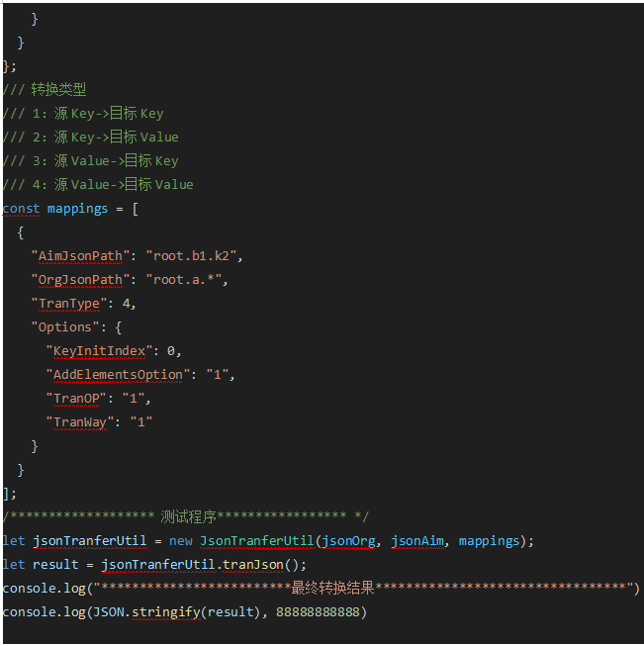The width and height of the screenshot is (644, 646).
Task: Click the "AimJsonPath" key in mappings
Action: click(81, 256)
